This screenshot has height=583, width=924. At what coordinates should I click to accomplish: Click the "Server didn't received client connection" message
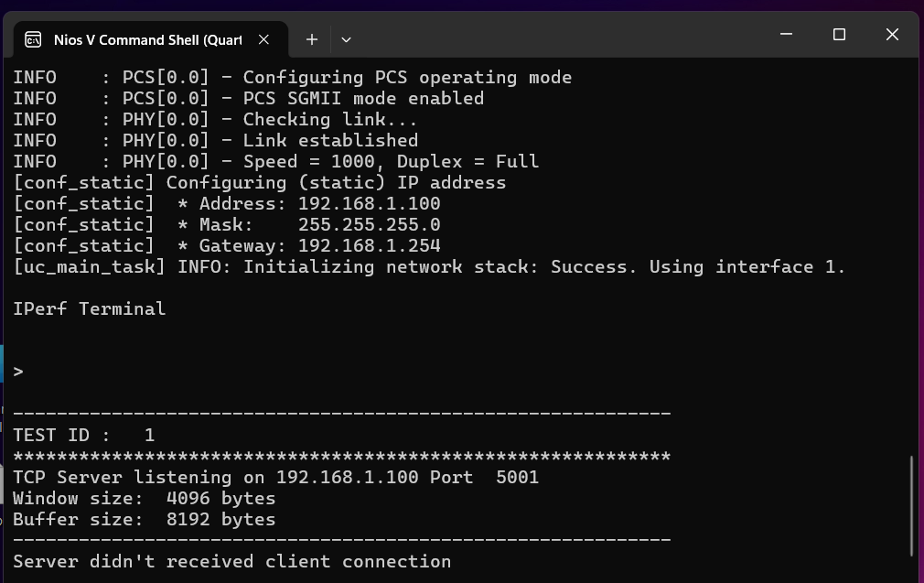[231, 561]
